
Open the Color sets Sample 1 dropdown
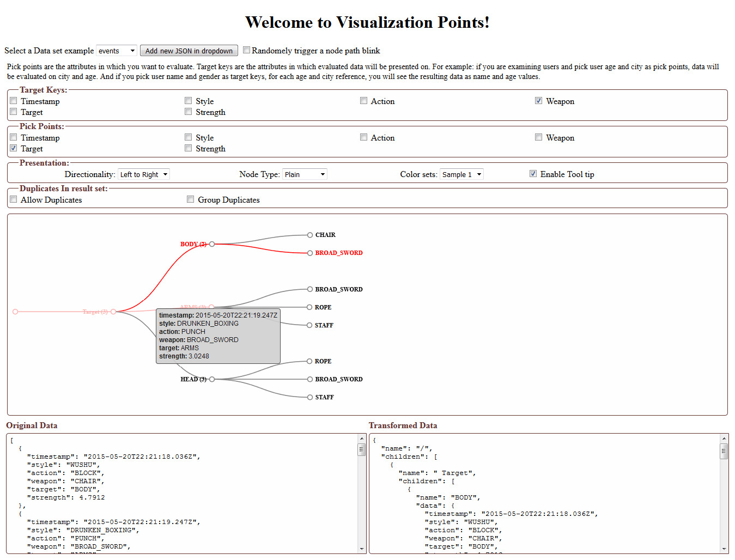pyautogui.click(x=461, y=174)
